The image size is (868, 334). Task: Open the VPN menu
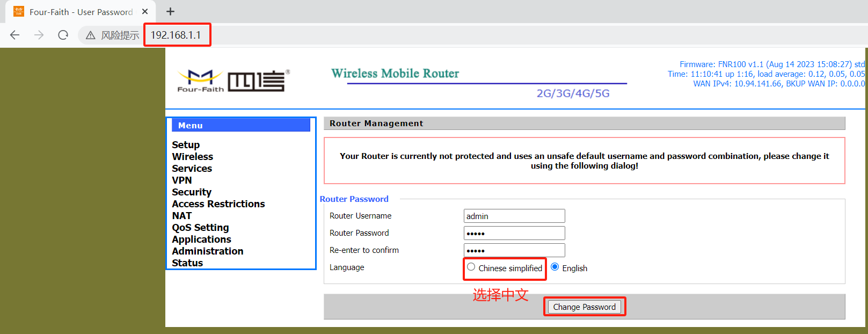coord(182,180)
